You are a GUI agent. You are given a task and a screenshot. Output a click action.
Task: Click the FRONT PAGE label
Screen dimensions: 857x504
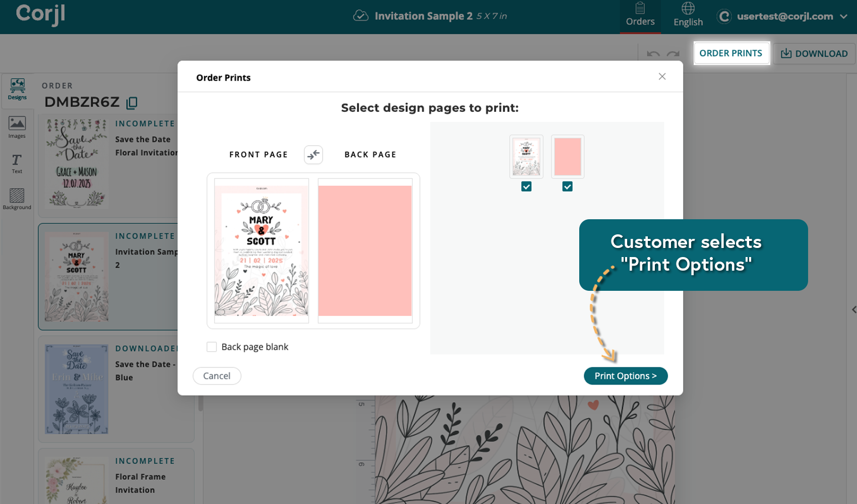[259, 155]
